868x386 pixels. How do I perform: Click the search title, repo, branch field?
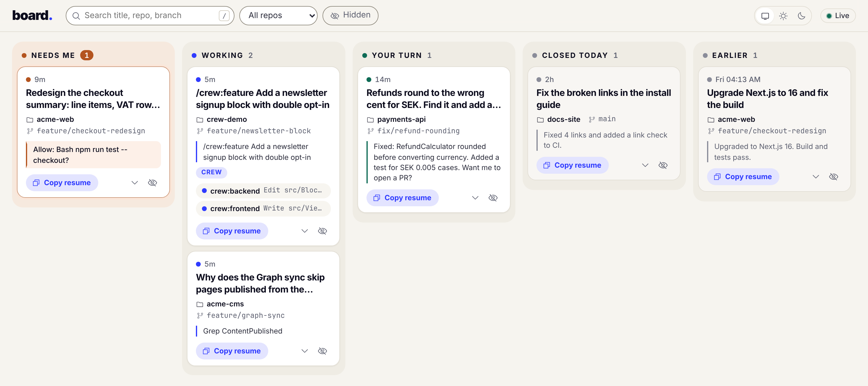pos(150,15)
